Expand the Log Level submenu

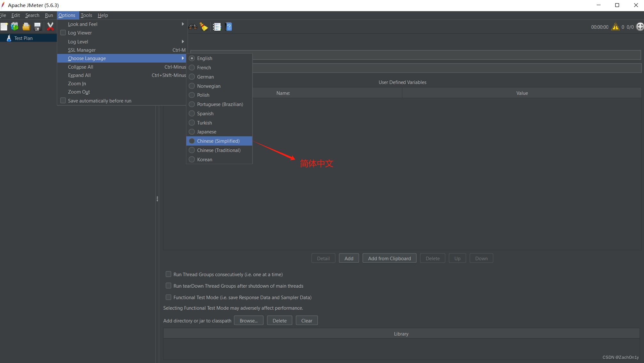tap(122, 42)
